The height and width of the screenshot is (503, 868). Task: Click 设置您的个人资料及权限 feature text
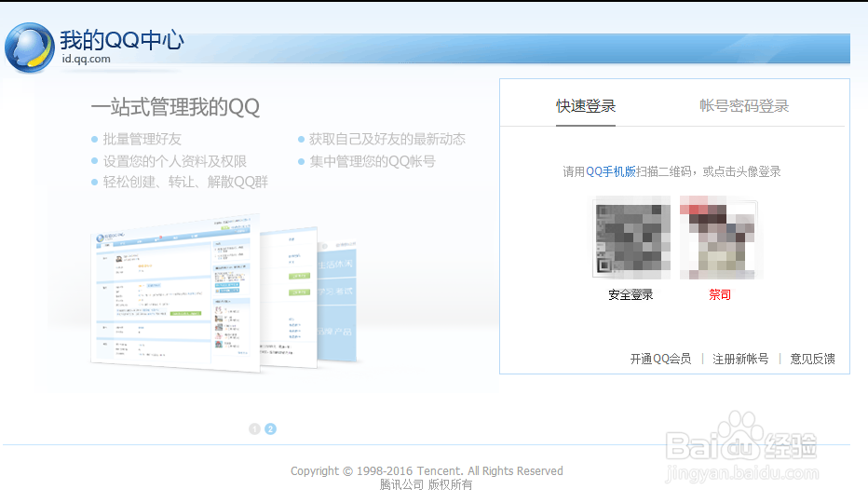pyautogui.click(x=175, y=161)
